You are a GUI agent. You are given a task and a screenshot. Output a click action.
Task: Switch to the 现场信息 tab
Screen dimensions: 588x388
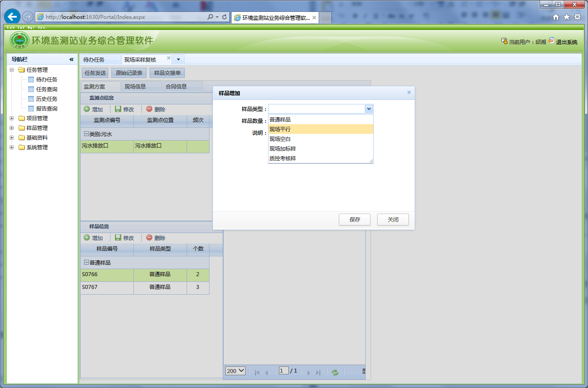pyautogui.click(x=135, y=87)
